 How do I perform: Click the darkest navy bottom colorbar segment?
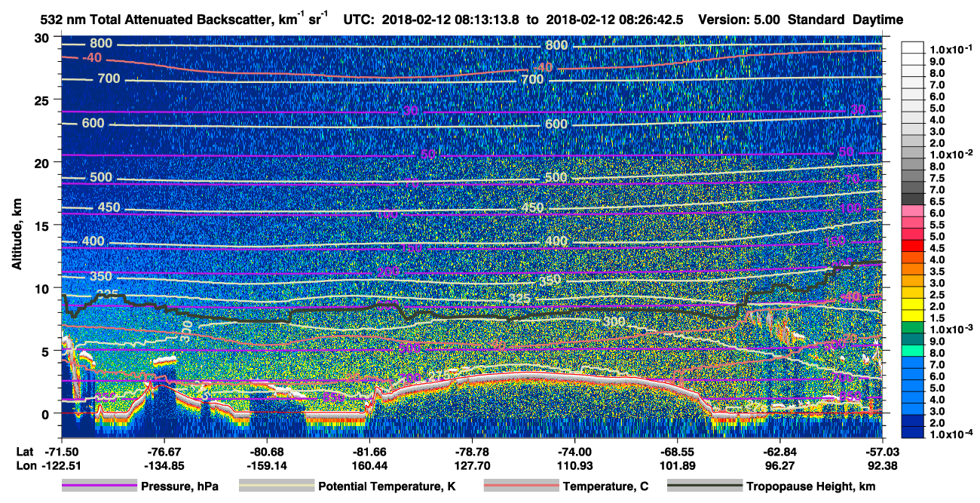(x=914, y=432)
